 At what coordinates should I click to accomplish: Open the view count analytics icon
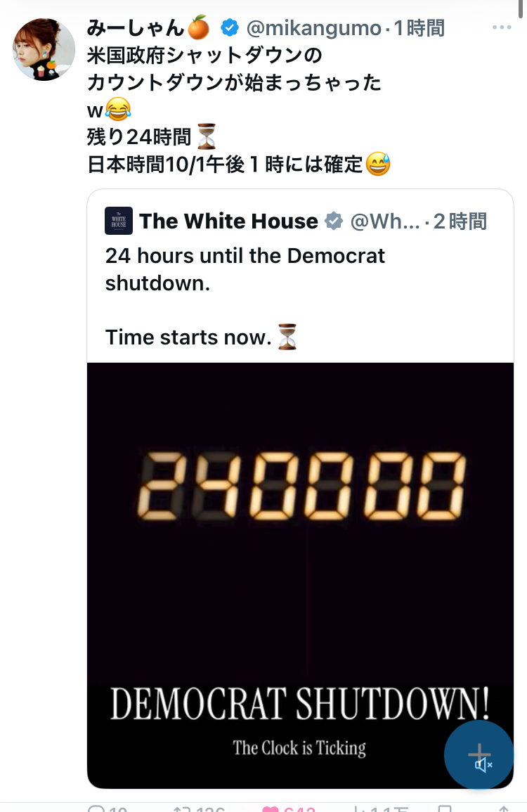pos(358,808)
